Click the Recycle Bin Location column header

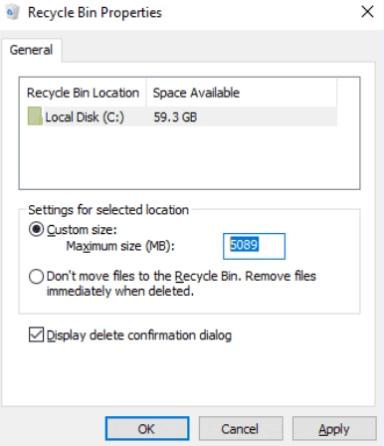[x=83, y=93]
